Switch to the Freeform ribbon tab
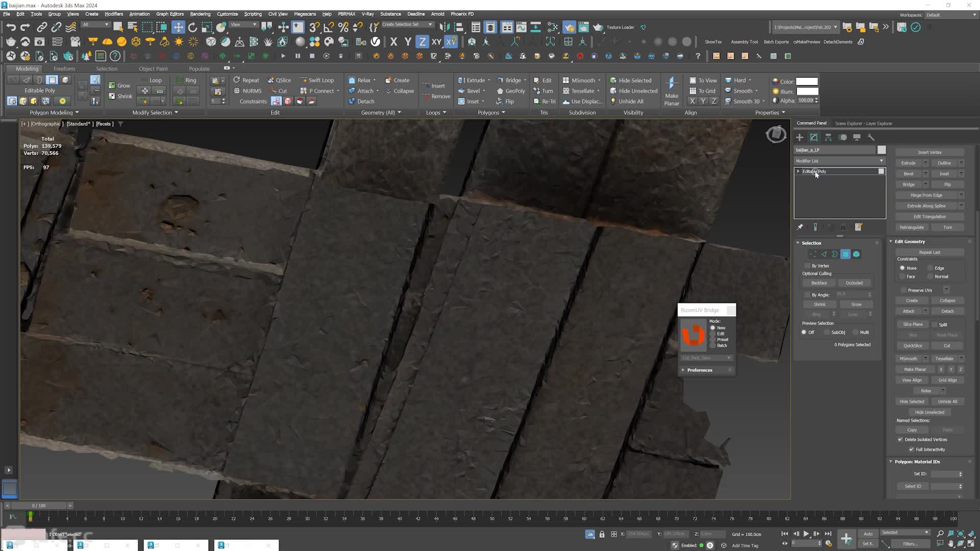 point(64,68)
